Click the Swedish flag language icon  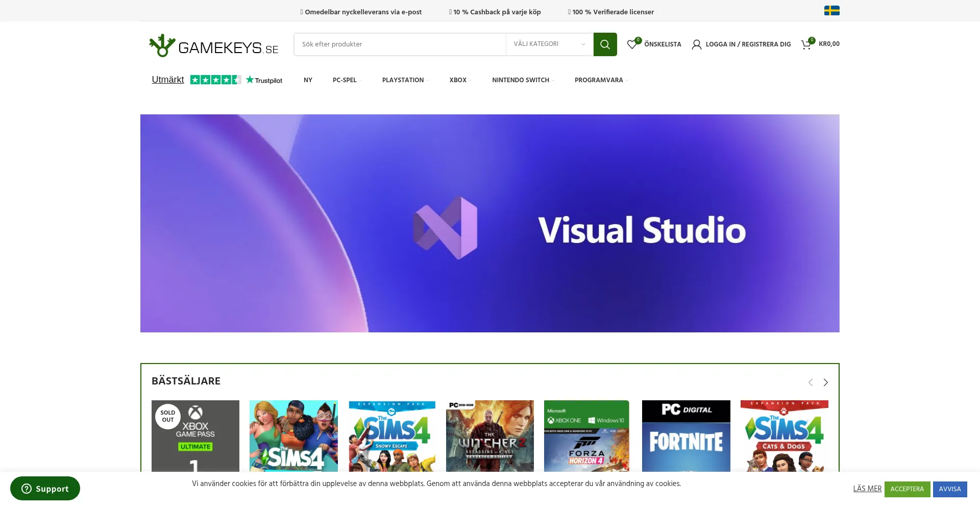coord(831,11)
